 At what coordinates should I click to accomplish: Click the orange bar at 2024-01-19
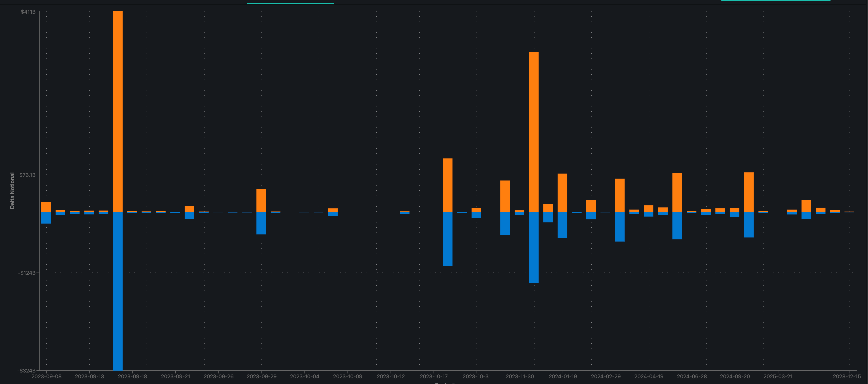562,193
